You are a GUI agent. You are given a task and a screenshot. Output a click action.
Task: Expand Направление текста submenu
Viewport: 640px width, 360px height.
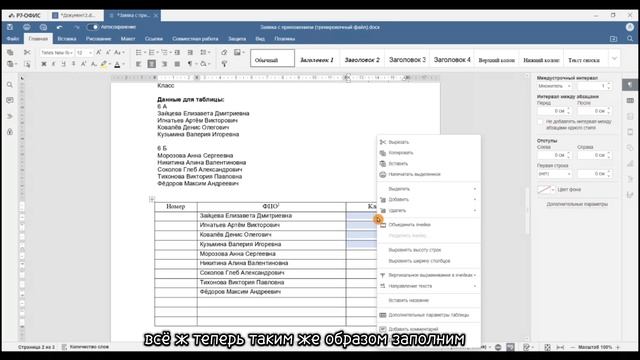428,286
